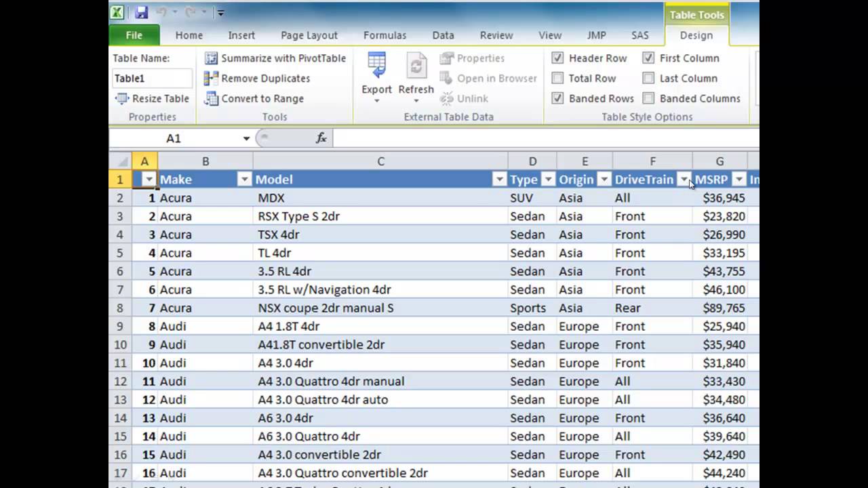868x488 pixels.
Task: Click Summarize with PivotTable icon
Action: click(x=212, y=58)
